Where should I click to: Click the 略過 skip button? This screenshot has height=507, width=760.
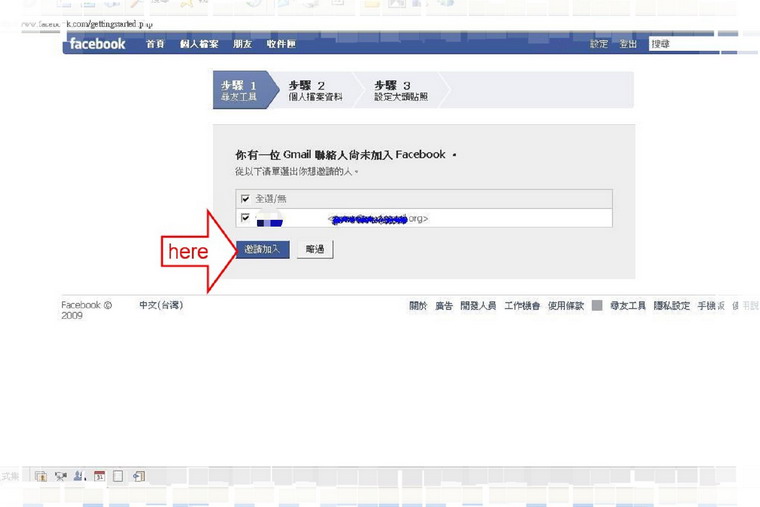pyautogui.click(x=315, y=249)
